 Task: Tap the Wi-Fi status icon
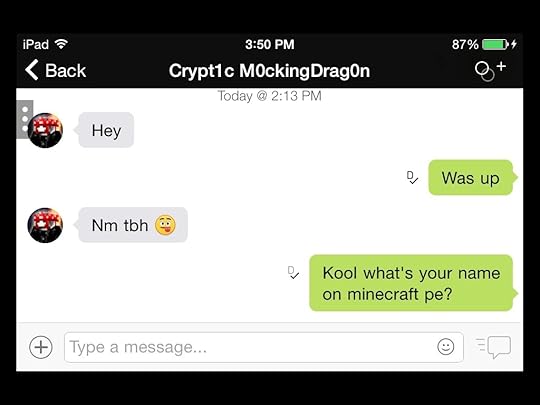[x=61, y=44]
